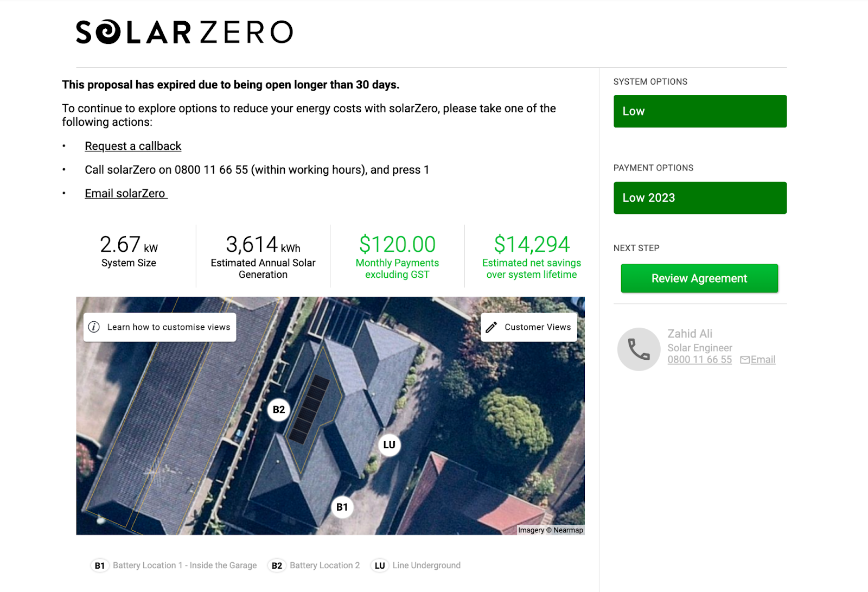
Task: Click the LU line underground map marker
Action: [x=389, y=445]
